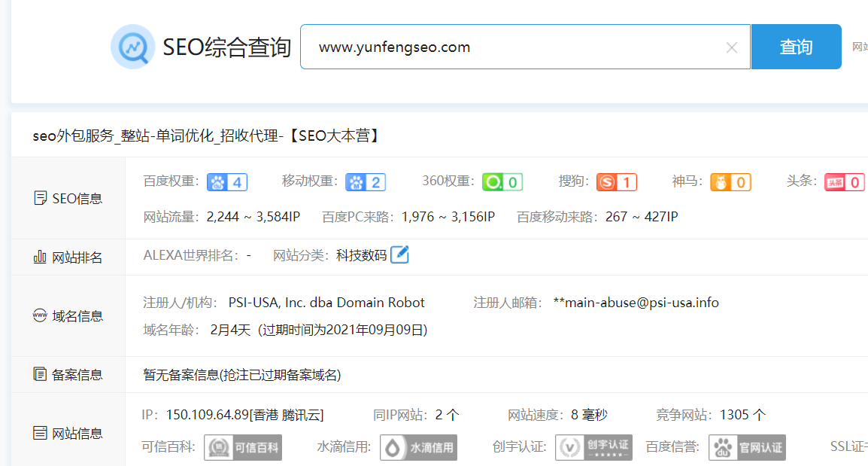The width and height of the screenshot is (868, 466).
Task: Click the SEO信息 document icon
Action: (x=40, y=198)
